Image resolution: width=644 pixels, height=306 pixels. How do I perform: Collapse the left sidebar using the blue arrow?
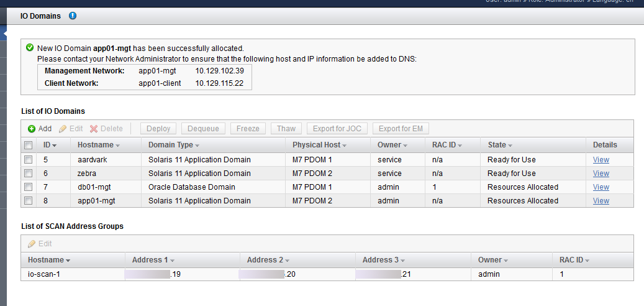click(x=4, y=33)
